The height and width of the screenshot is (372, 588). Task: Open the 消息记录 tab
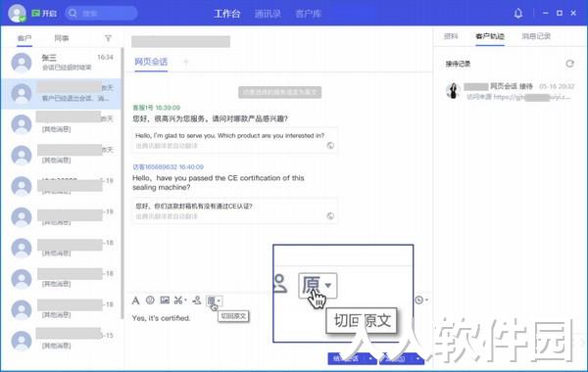[536, 36]
